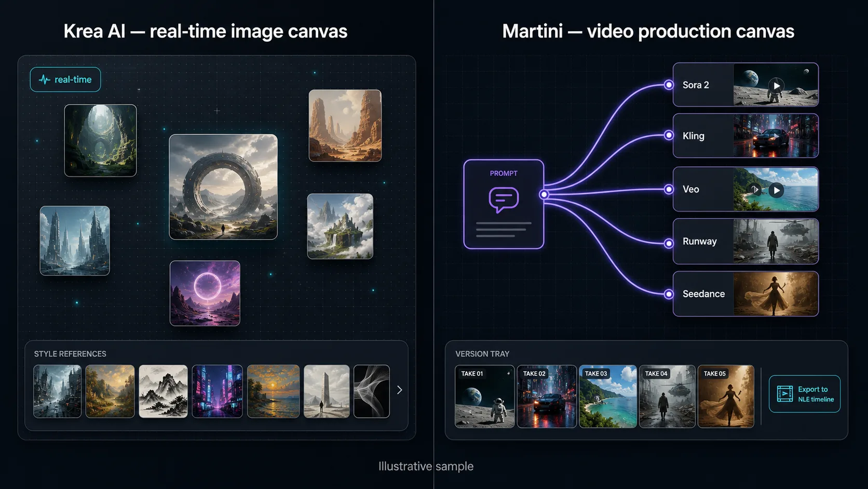Image resolution: width=868 pixels, height=489 pixels.
Task: Pick the monolith desert style reference
Action: [327, 391]
